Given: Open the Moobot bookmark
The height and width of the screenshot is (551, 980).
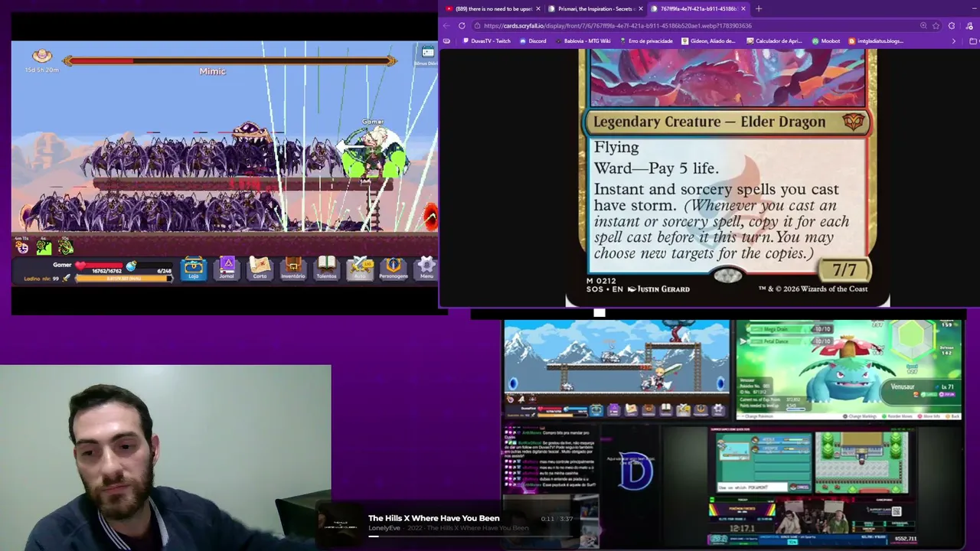Looking at the screenshot, I should 826,41.
